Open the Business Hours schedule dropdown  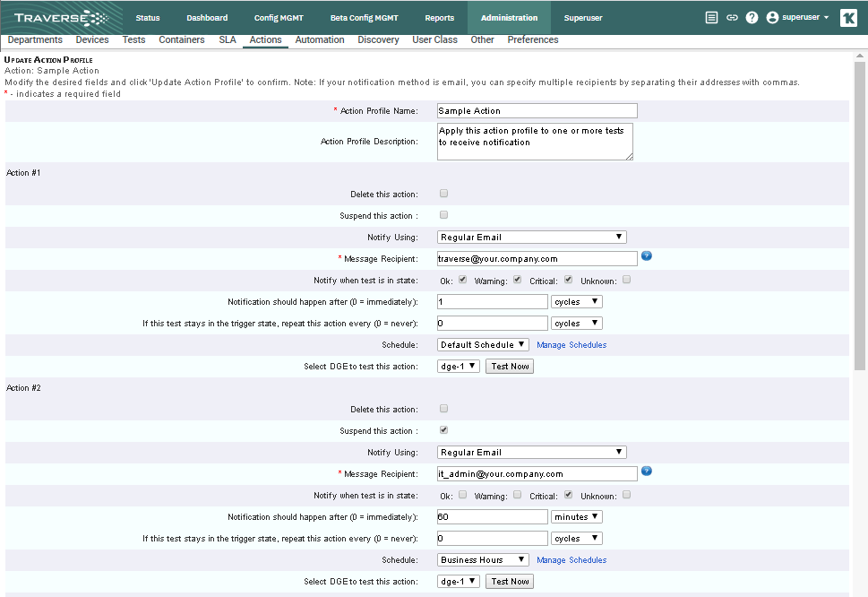click(x=483, y=560)
